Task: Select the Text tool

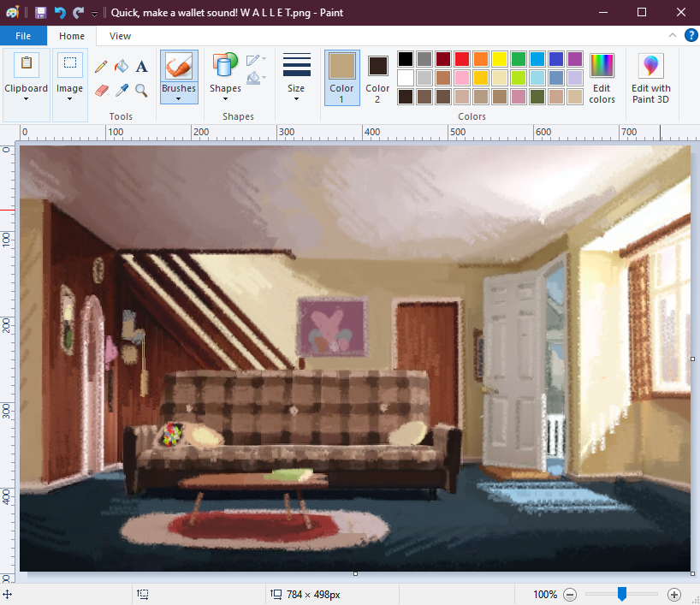Action: (141, 67)
